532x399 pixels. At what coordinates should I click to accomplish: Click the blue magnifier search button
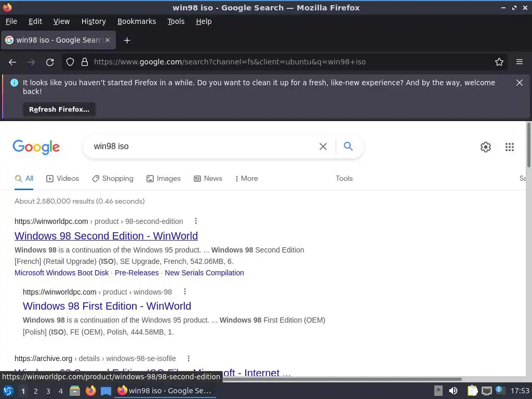pyautogui.click(x=348, y=146)
